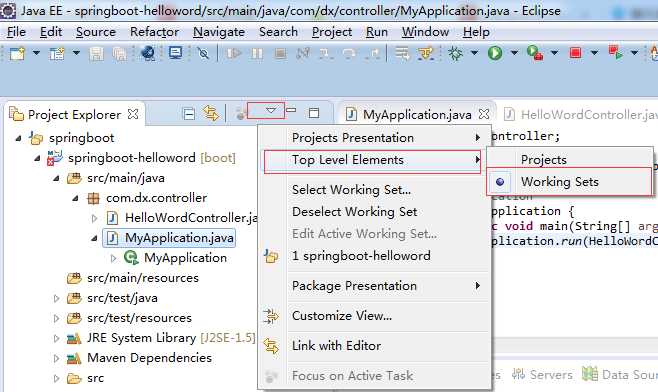The width and height of the screenshot is (658, 392).
Task: Click the monitor console toolbar icon
Action: (x=175, y=53)
